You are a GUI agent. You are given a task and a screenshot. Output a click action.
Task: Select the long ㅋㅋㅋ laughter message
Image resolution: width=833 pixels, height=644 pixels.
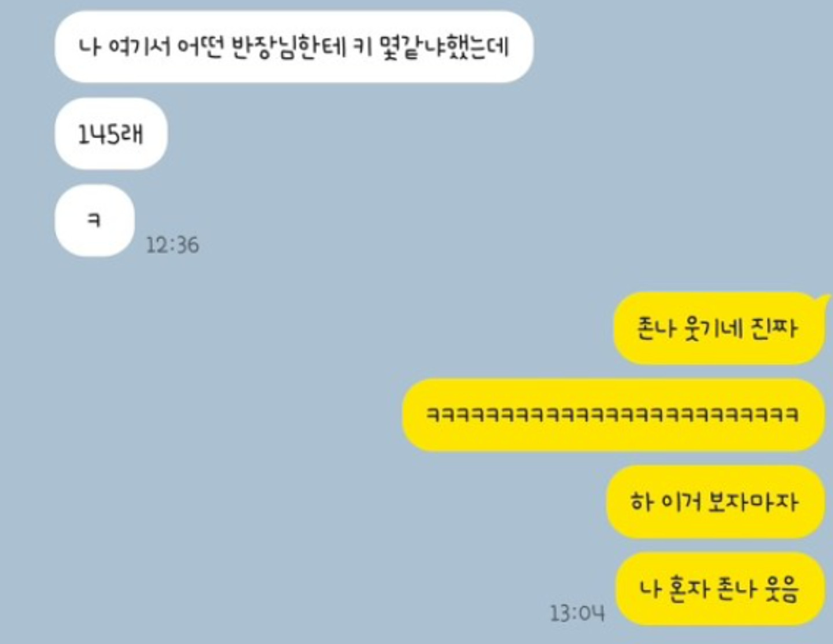tap(613, 415)
